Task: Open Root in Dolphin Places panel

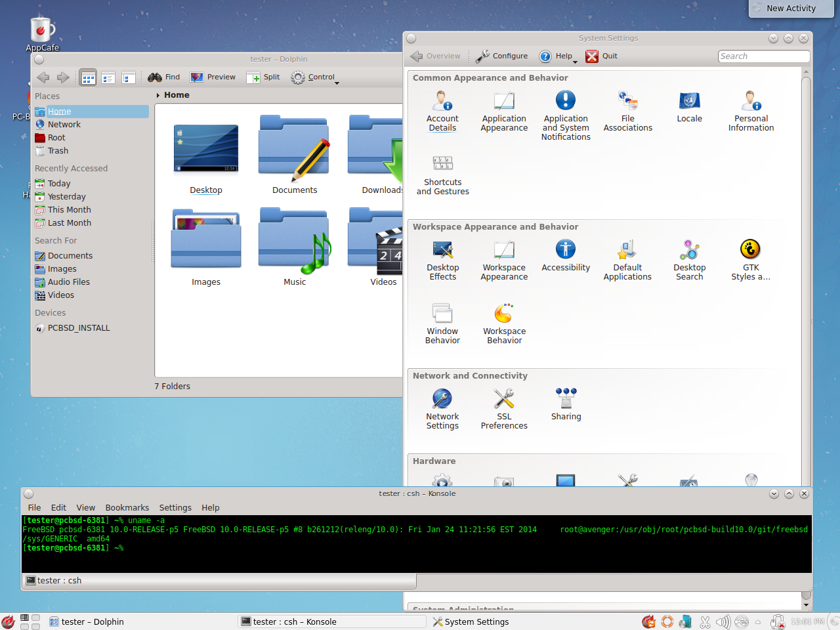Action: (x=92, y=138)
